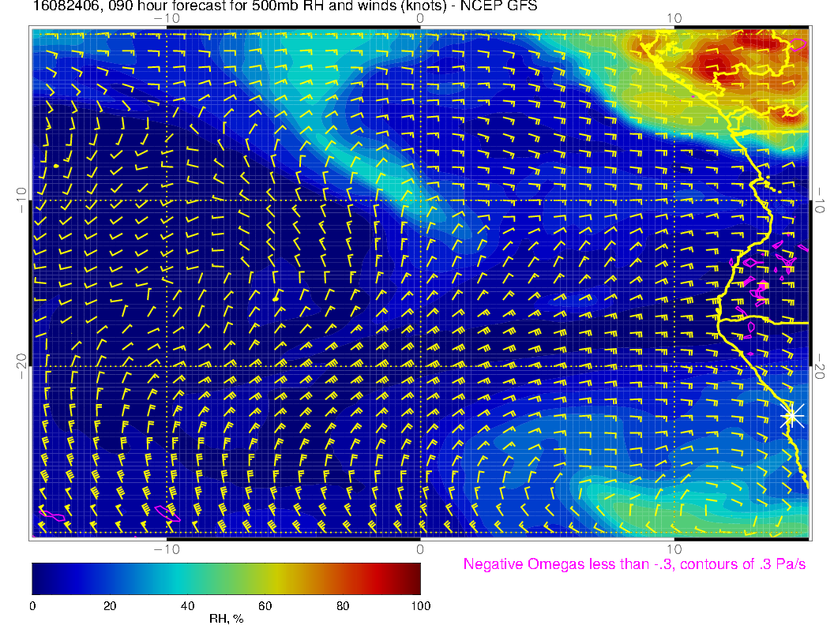The width and height of the screenshot is (834, 644).
Task: Click the "0" longitude label on bottom axis
Action: pos(420,549)
